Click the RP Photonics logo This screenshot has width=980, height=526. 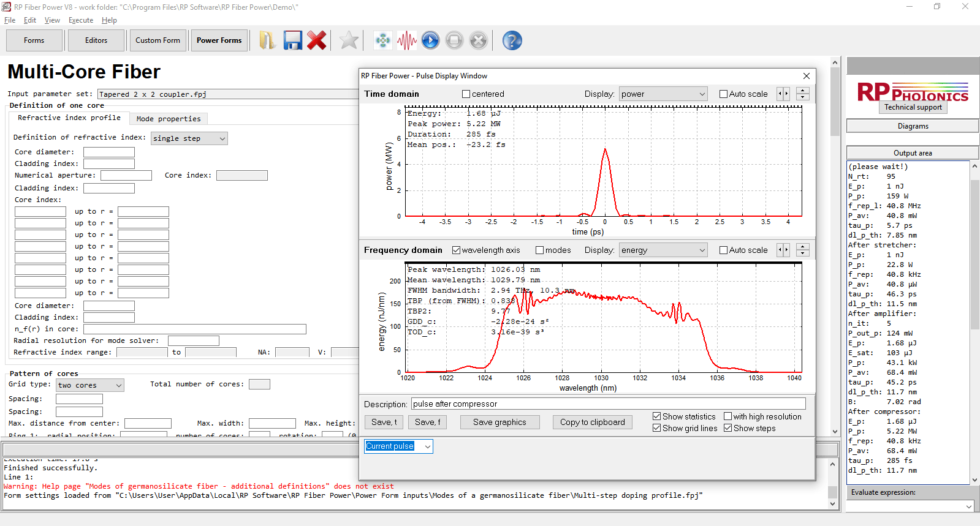tap(913, 92)
